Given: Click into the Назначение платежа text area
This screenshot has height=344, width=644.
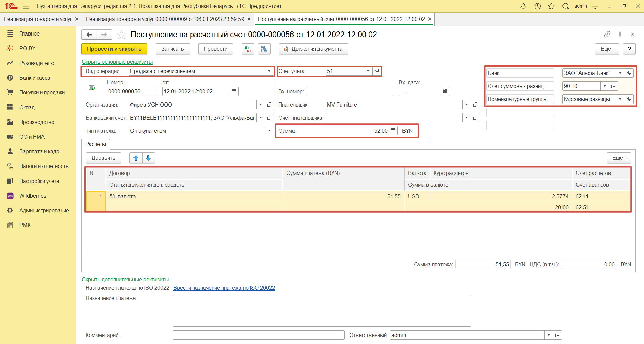Looking at the screenshot, I should coord(321,311).
